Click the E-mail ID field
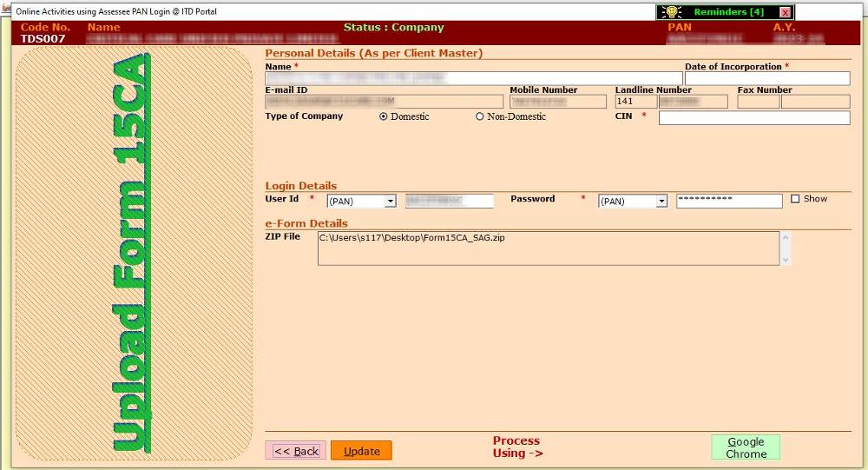This screenshot has width=868, height=470. (x=384, y=102)
